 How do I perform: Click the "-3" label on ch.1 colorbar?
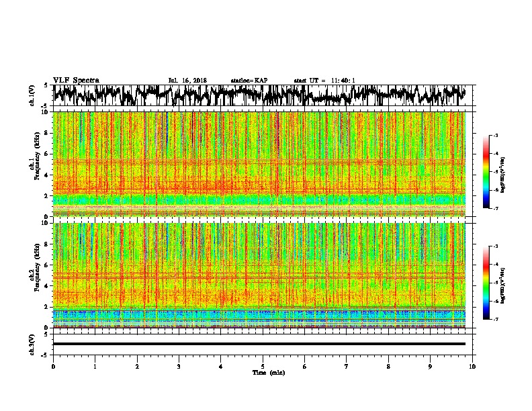(495, 136)
